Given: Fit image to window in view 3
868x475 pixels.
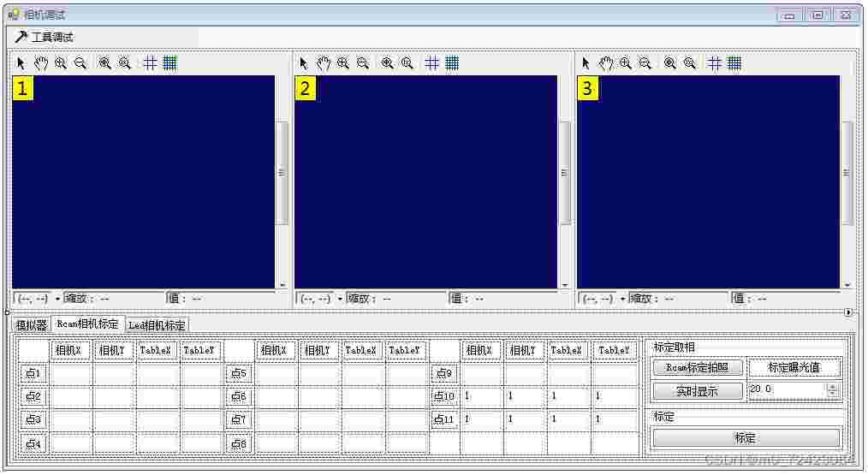Looking at the screenshot, I should pyautogui.click(x=669, y=63).
